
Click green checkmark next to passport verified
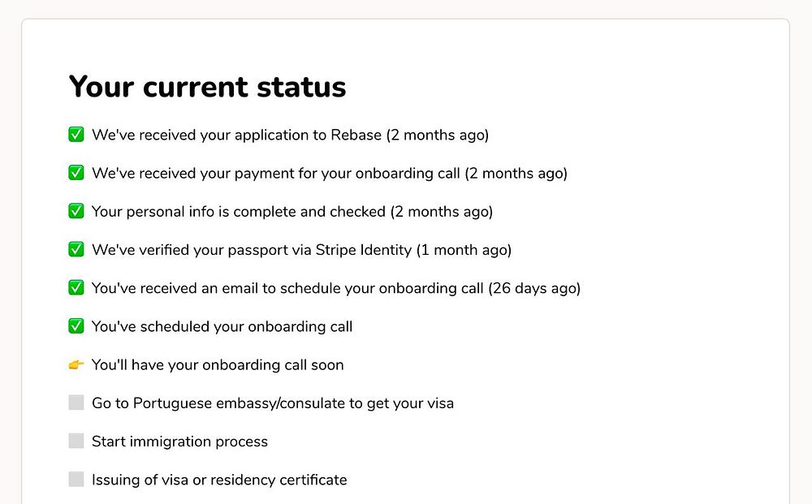[76, 250]
